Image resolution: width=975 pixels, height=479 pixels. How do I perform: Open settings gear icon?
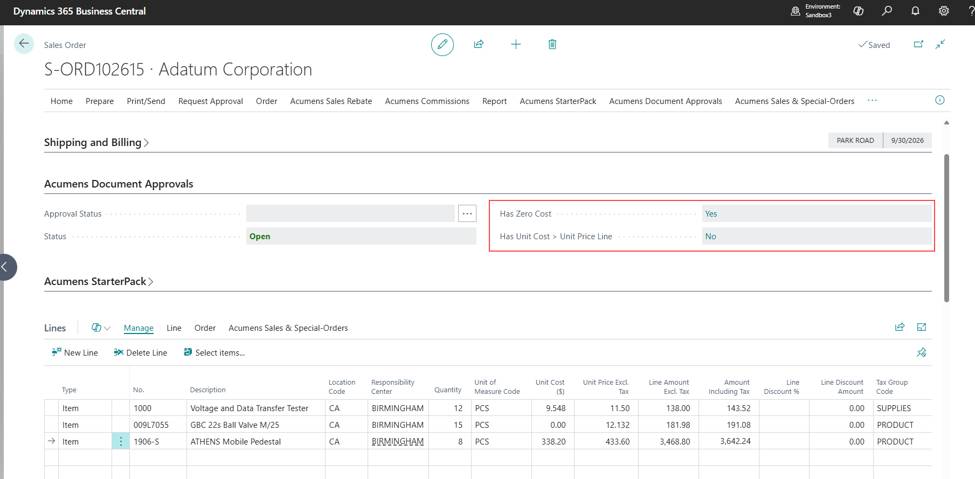943,11
